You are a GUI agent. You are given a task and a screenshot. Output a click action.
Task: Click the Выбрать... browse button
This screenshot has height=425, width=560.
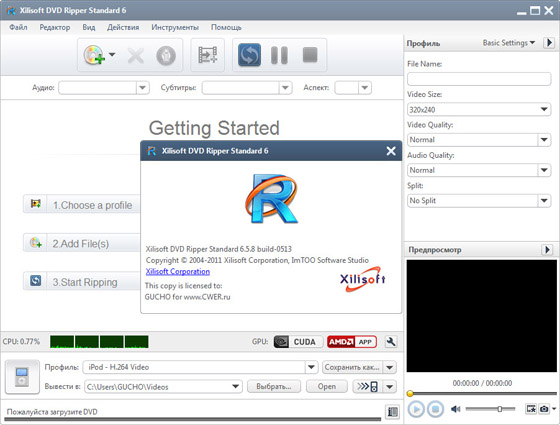coord(274,386)
